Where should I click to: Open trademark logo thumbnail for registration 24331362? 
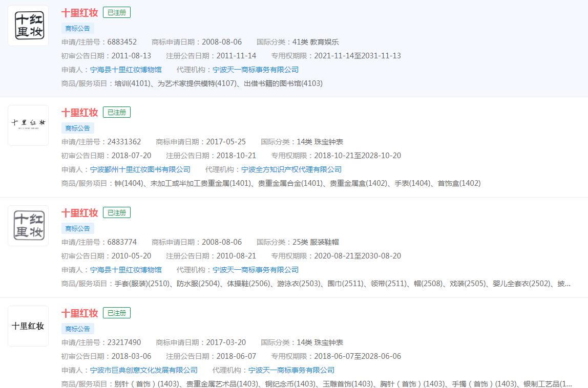coord(28,125)
